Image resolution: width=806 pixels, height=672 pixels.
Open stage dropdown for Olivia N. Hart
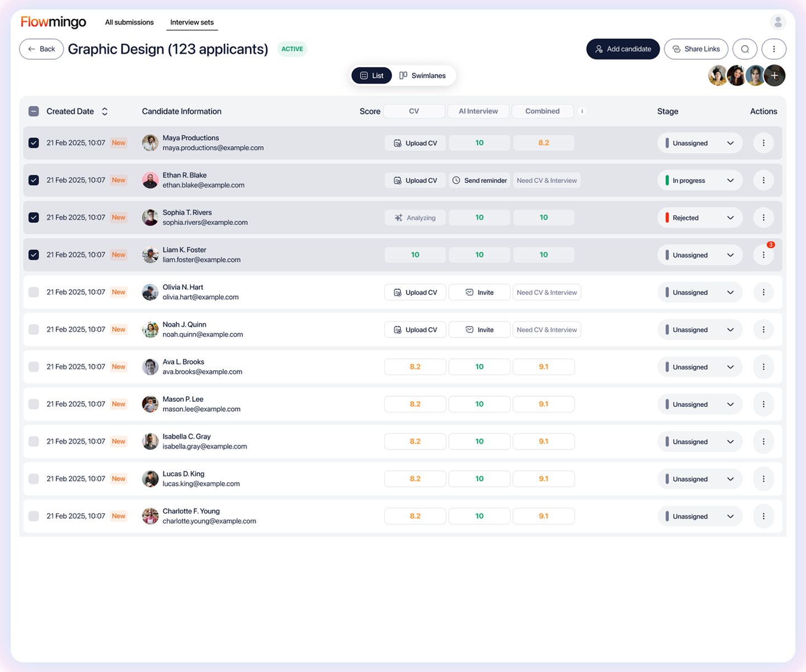tap(700, 292)
